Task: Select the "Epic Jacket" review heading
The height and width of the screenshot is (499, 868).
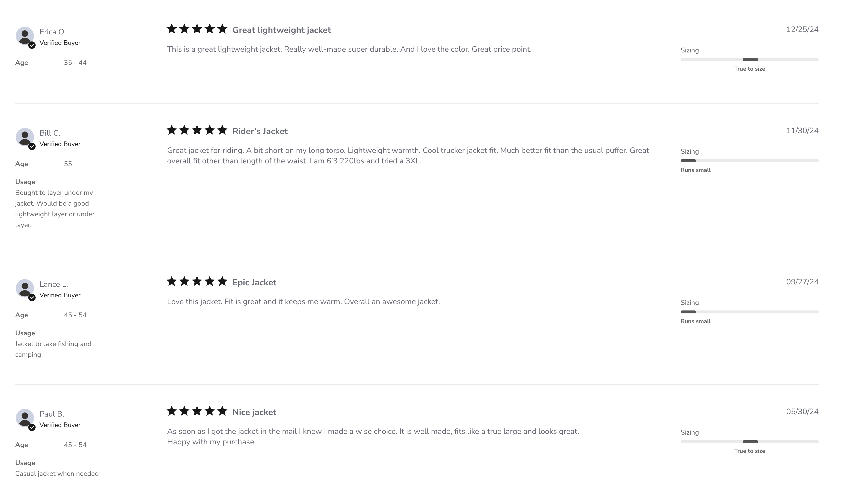Action: coord(254,282)
